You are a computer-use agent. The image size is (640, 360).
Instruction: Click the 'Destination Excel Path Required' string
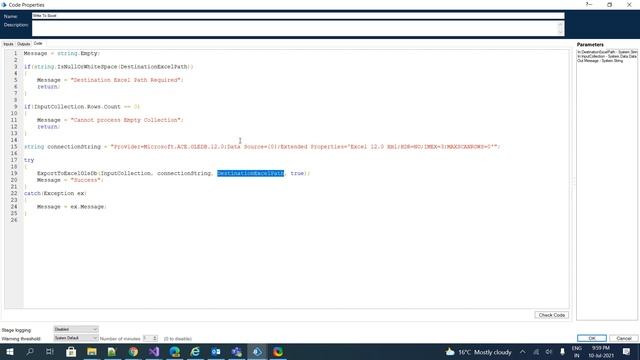126,80
